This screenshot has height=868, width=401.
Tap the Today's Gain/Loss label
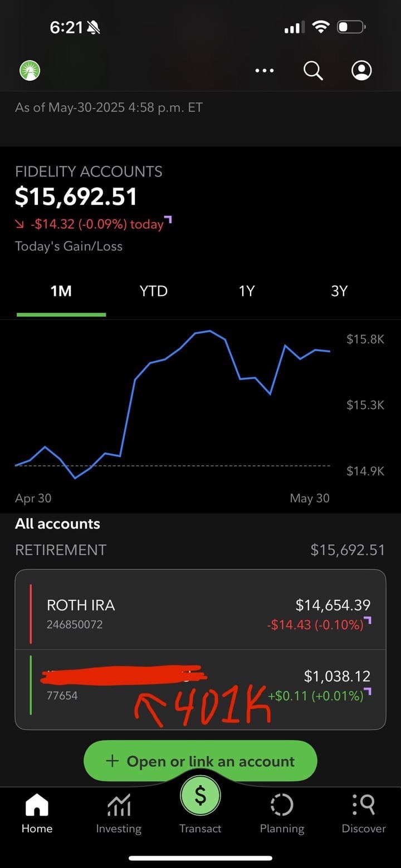click(69, 246)
